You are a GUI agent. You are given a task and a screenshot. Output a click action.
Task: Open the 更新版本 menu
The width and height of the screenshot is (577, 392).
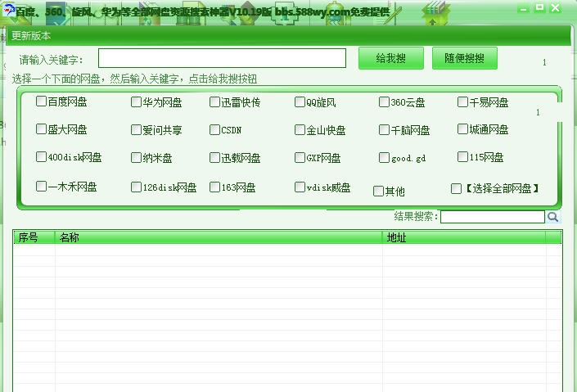(x=31, y=36)
